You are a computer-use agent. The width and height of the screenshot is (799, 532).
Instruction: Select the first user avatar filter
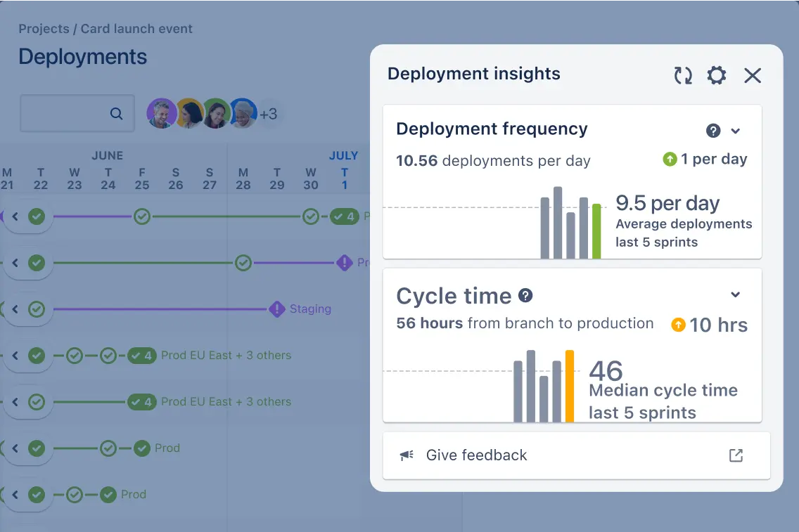pos(162,113)
